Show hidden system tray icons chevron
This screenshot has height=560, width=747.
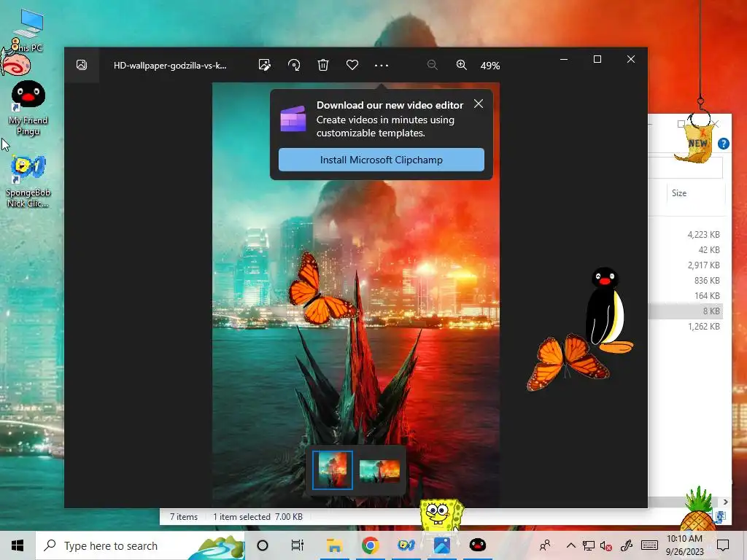[570, 545]
